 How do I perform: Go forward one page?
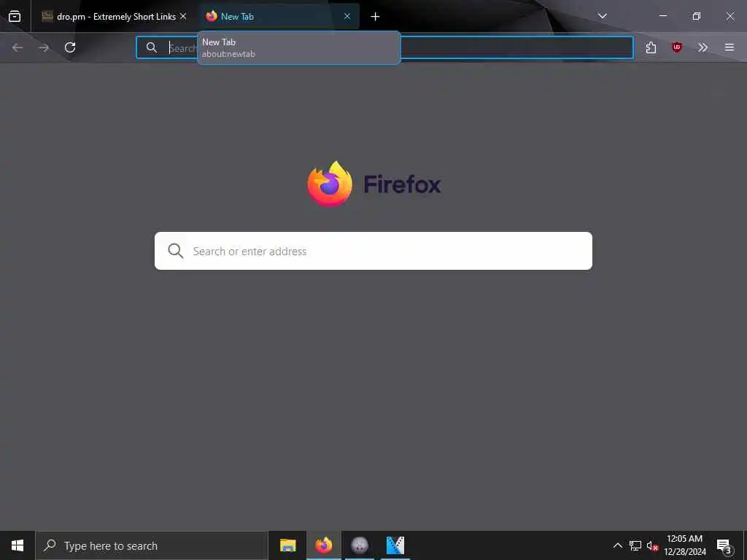(44, 47)
